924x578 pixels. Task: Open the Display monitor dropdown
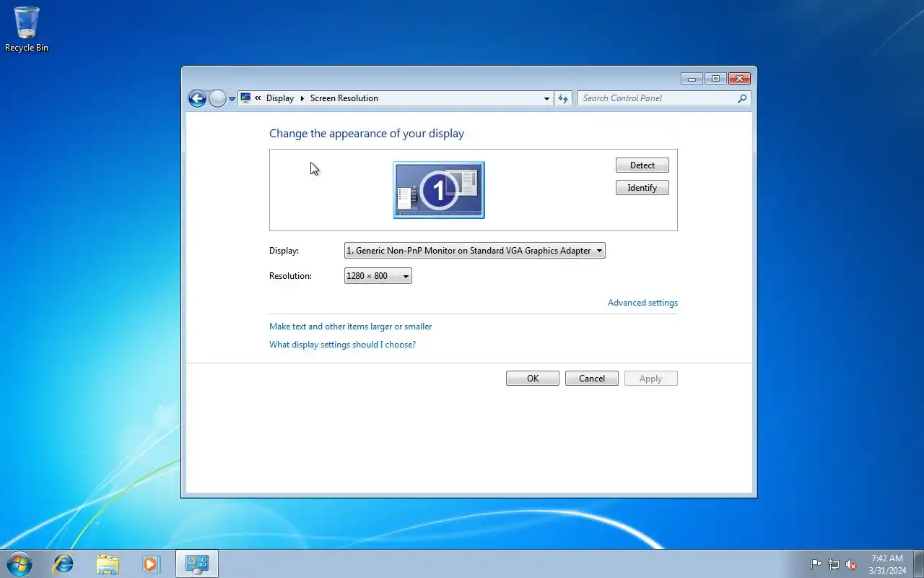[475, 251]
